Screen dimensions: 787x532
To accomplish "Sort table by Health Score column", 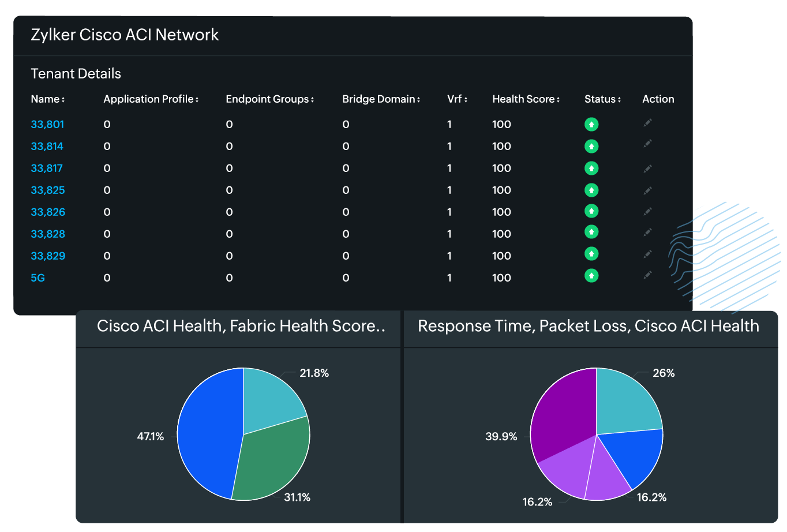I will pos(526,99).
